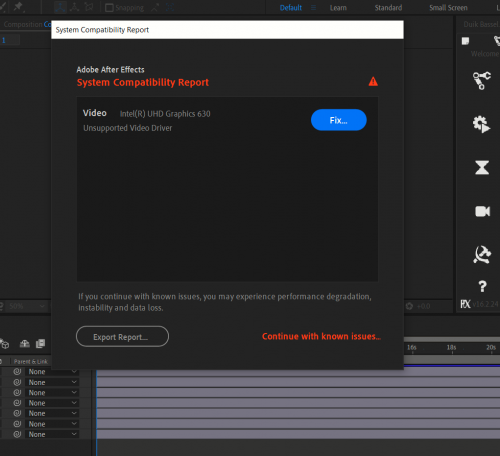Image resolution: width=500 pixels, height=456 pixels.
Task: Switch to Standard workspace
Action: tap(388, 8)
